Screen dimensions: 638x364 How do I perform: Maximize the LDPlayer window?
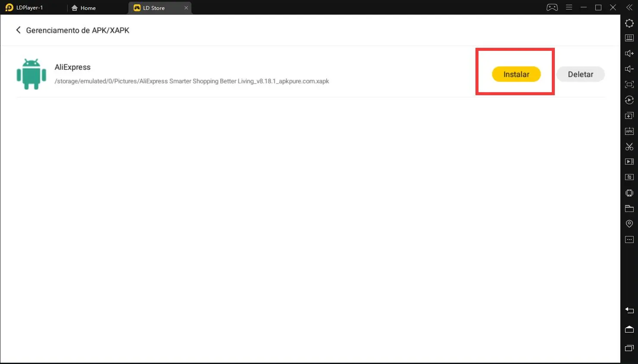click(x=598, y=7)
